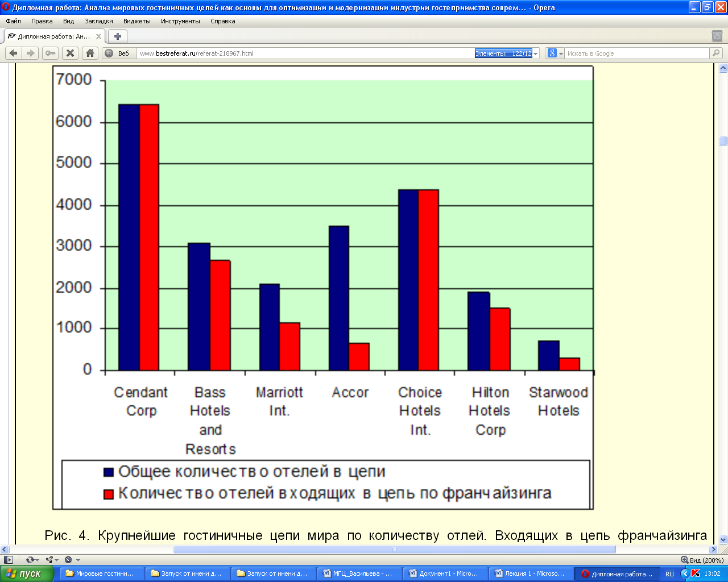Click the Искать в Google search field
This screenshot has width=728, height=582.
[x=637, y=53]
